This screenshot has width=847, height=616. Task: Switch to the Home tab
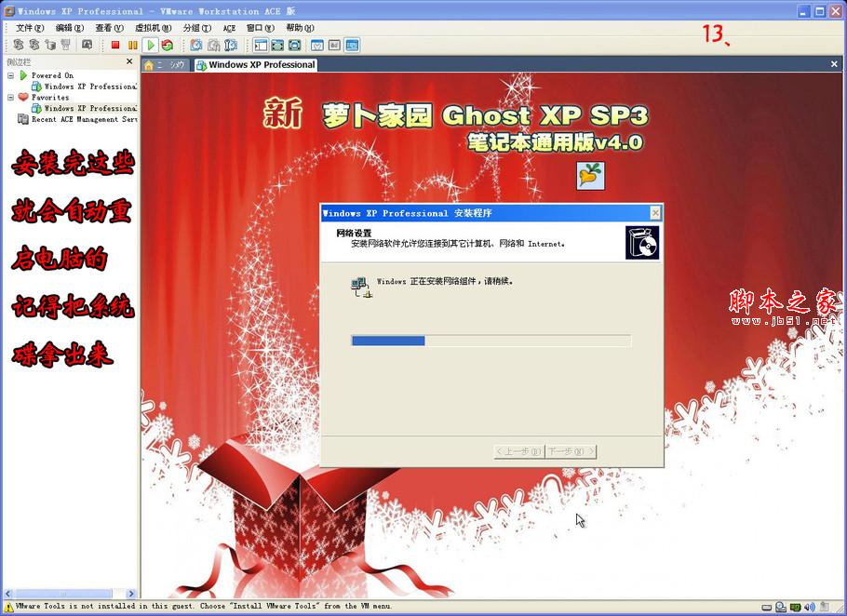point(165,65)
